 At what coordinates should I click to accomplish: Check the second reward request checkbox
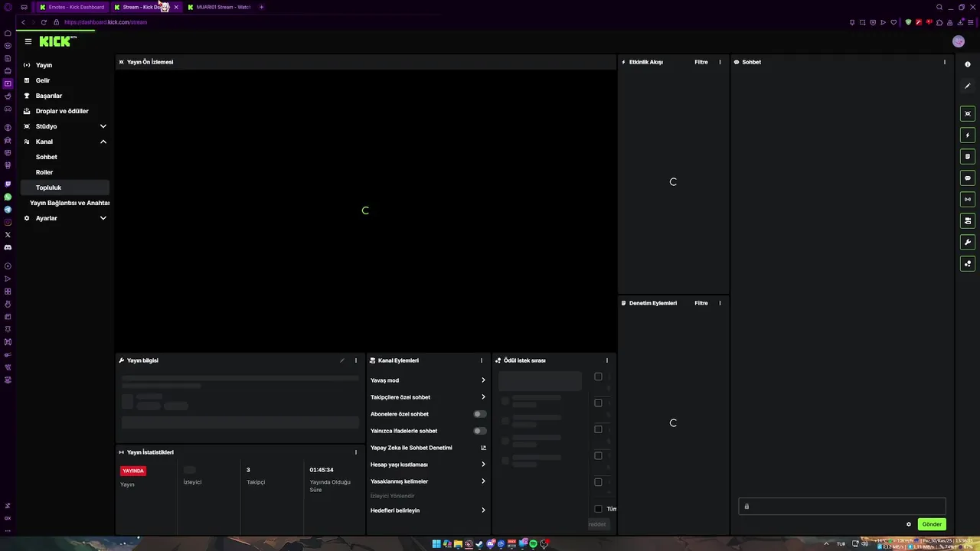click(598, 403)
